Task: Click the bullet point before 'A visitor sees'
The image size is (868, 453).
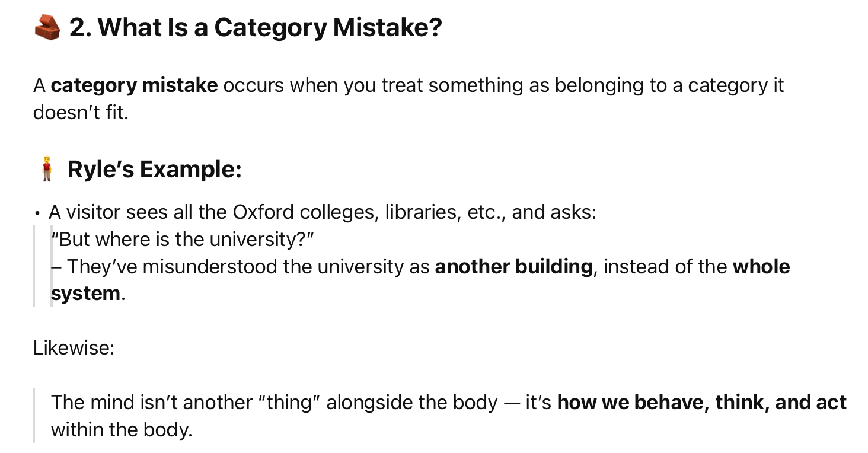Action: (x=37, y=213)
